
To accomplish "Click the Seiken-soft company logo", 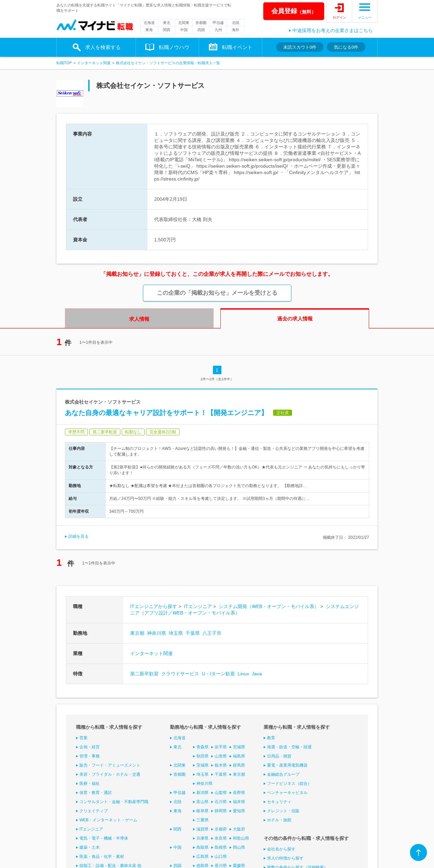I will pos(70,93).
